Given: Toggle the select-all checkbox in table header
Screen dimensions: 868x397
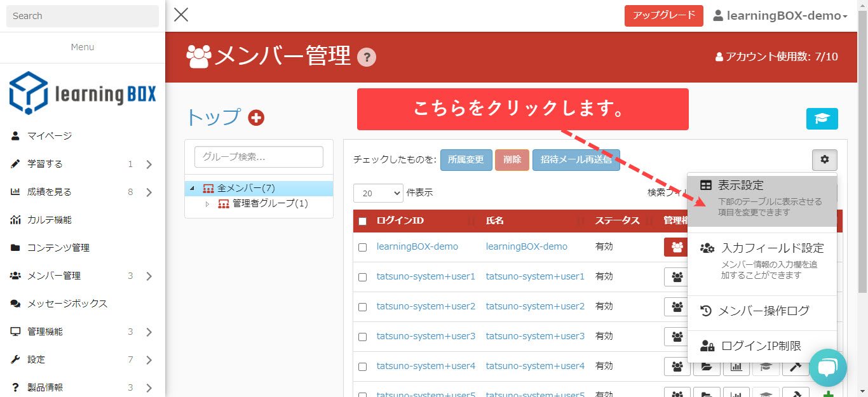Looking at the screenshot, I should point(363,221).
